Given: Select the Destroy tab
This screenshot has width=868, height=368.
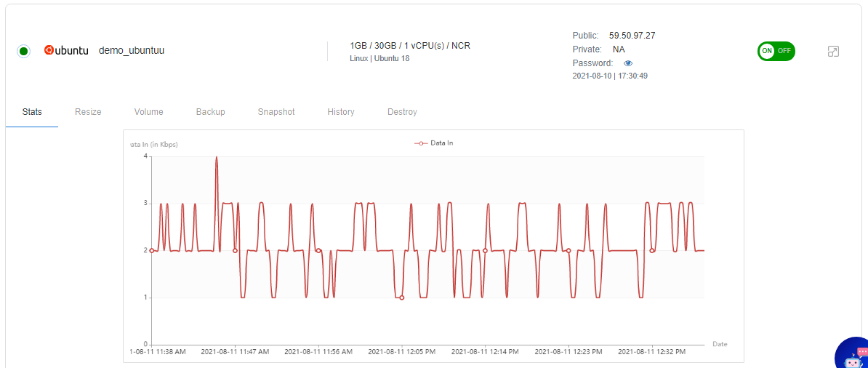Looking at the screenshot, I should pyautogui.click(x=402, y=112).
